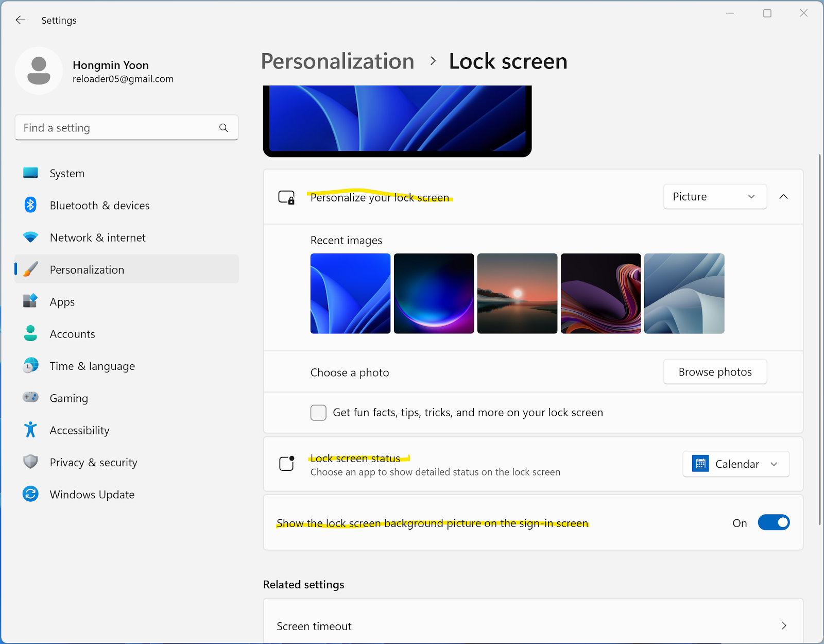Click the 'Related settings' heading
This screenshot has width=824, height=644.
(303, 585)
